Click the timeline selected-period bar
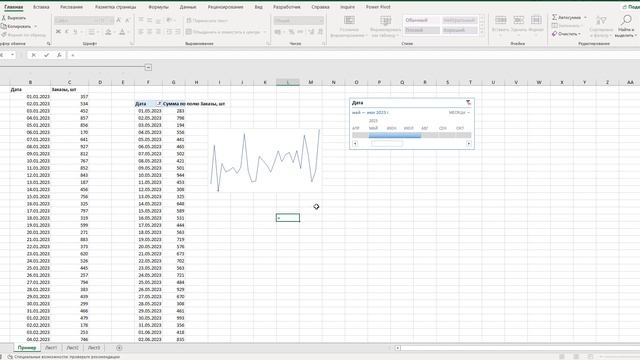Image resolution: width=640 pixels, height=360 pixels. 395,135
